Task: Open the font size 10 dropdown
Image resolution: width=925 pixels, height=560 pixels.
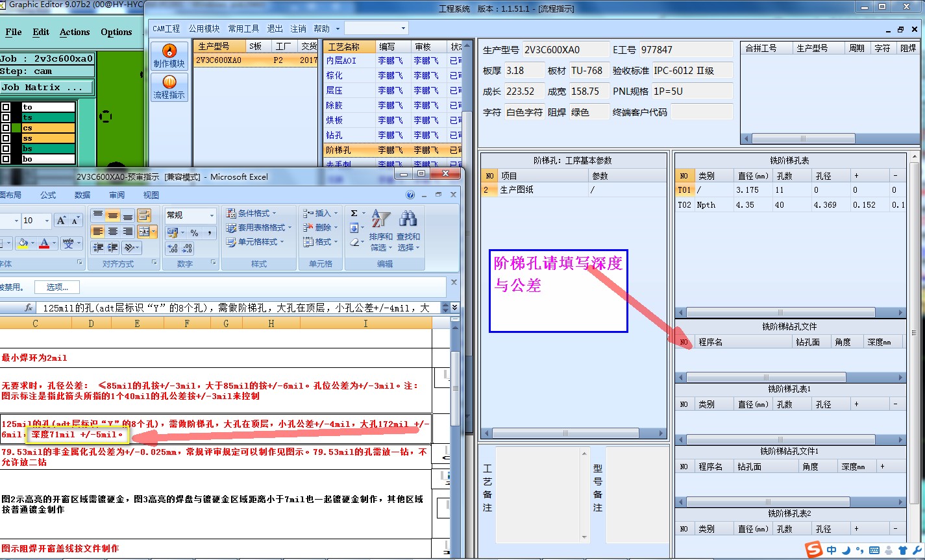Action: pos(47,221)
